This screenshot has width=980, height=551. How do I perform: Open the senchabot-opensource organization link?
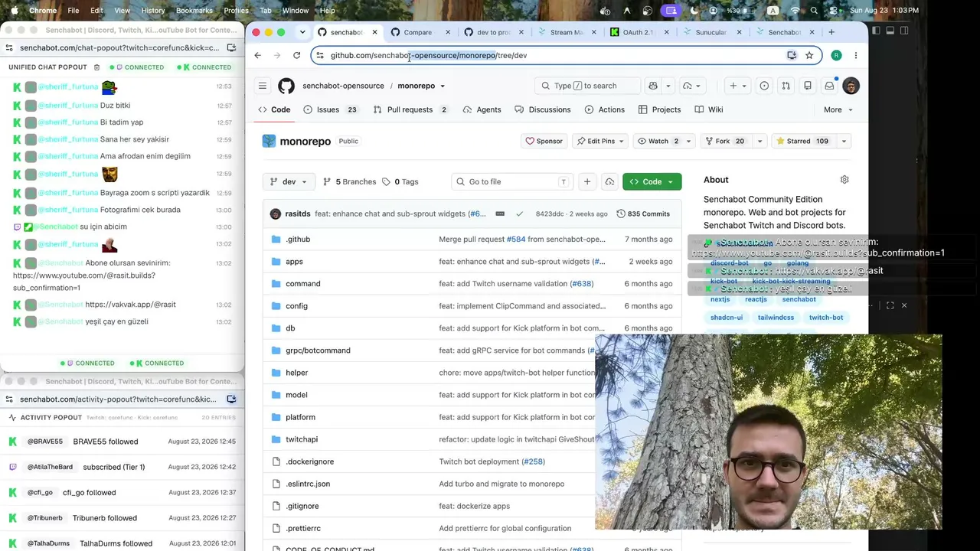343,86
